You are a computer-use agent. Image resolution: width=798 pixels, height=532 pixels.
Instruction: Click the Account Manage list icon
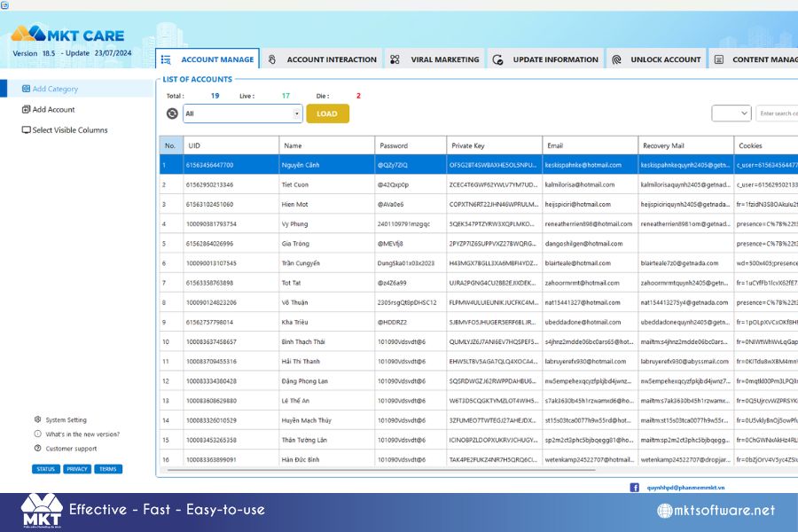pyautogui.click(x=166, y=59)
